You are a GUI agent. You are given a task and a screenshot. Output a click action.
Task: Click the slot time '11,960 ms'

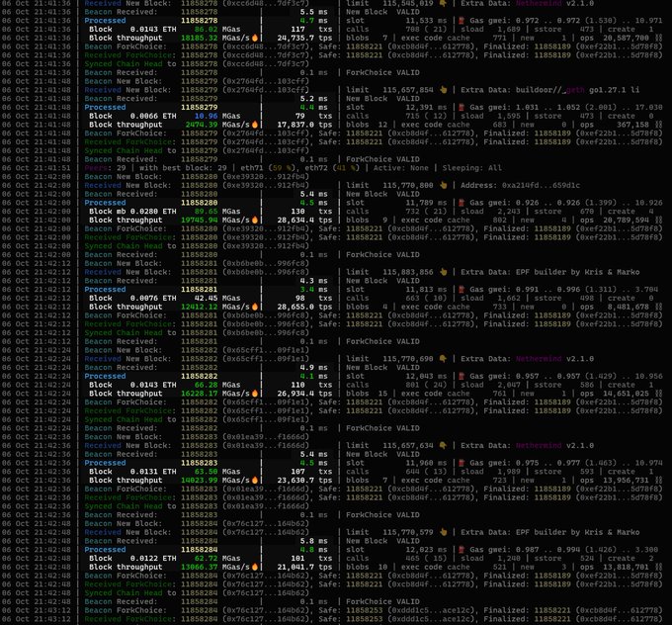[426, 463]
